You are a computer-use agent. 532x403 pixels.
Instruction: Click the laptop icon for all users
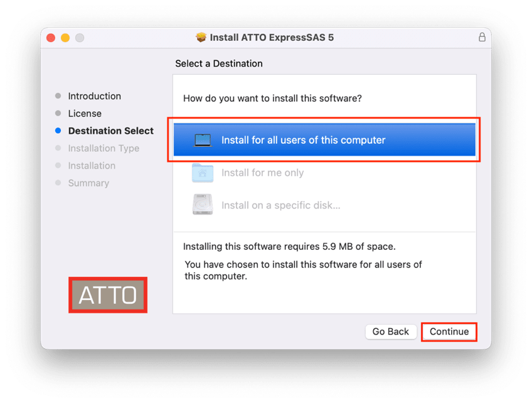click(x=203, y=140)
